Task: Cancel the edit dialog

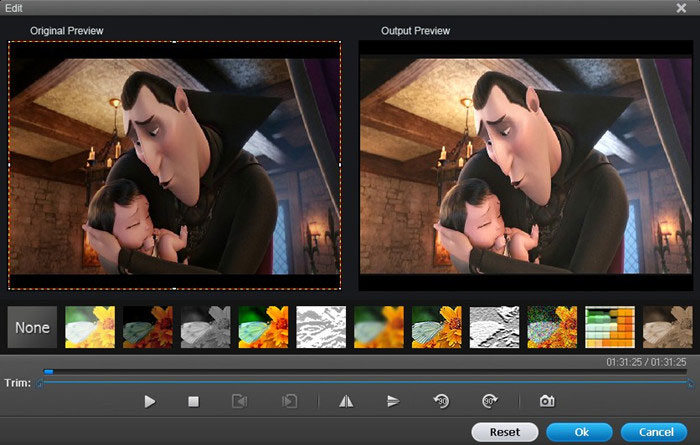Action: tap(654, 432)
